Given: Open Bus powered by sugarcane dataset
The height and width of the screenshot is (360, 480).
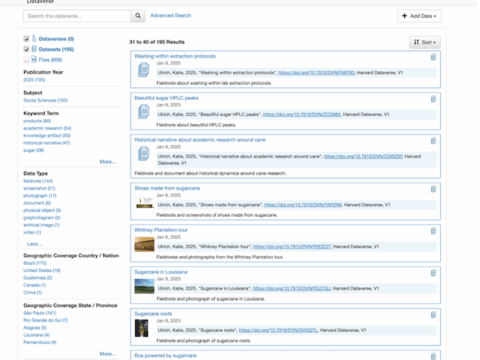Looking at the screenshot, I should tap(165, 356).
